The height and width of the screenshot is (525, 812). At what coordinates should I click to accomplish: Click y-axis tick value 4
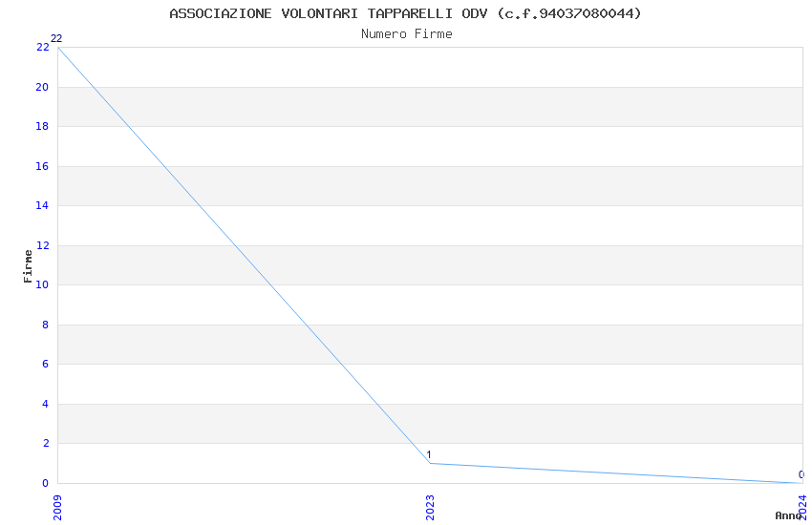coord(45,404)
